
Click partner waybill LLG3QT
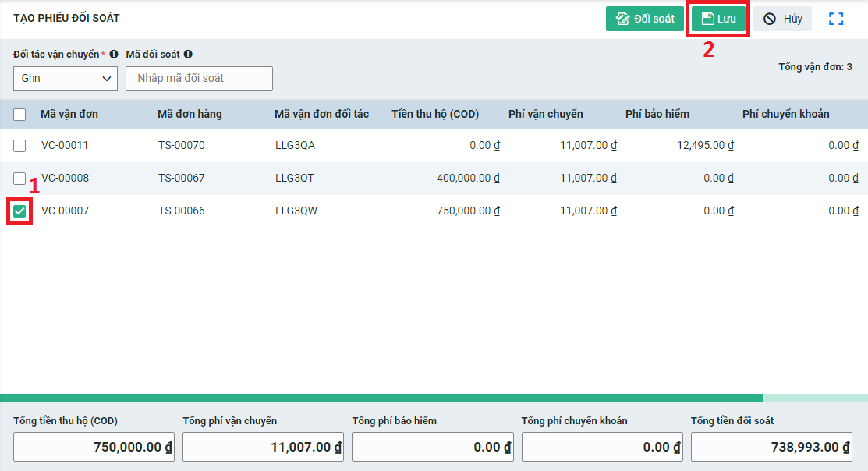295,178
